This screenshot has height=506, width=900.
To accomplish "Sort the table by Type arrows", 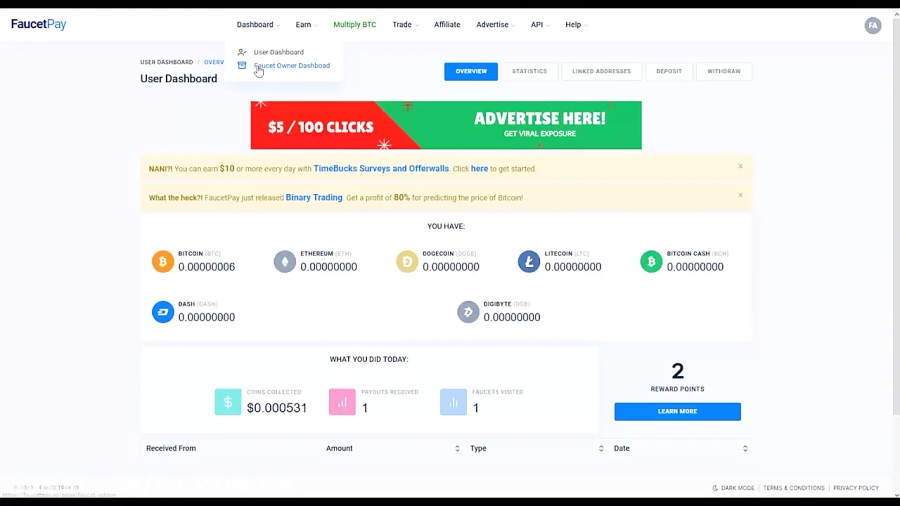I will (x=601, y=449).
